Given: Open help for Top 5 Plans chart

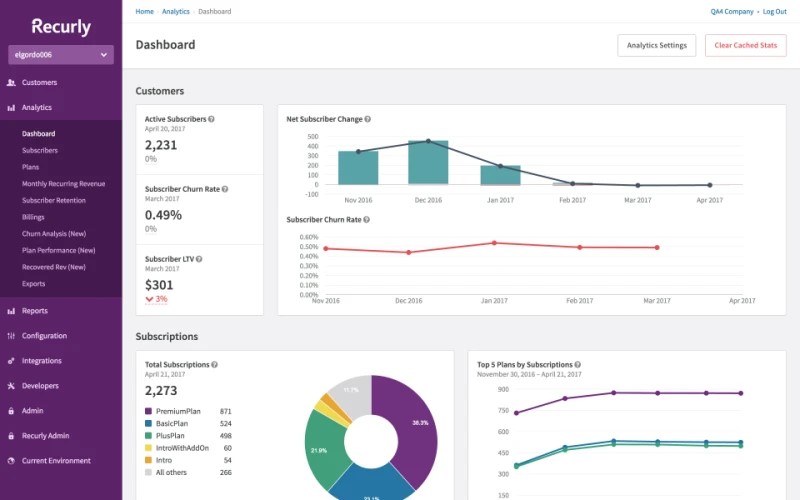Looking at the screenshot, I should tap(578, 364).
